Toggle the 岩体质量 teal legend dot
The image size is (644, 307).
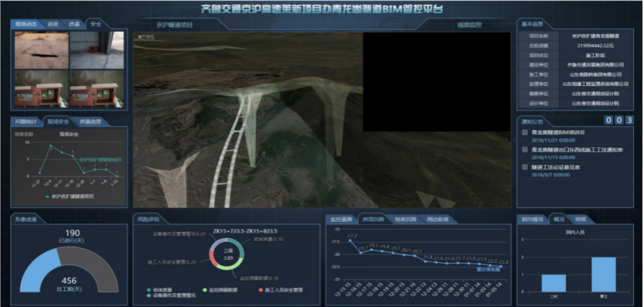pyautogui.click(x=149, y=290)
